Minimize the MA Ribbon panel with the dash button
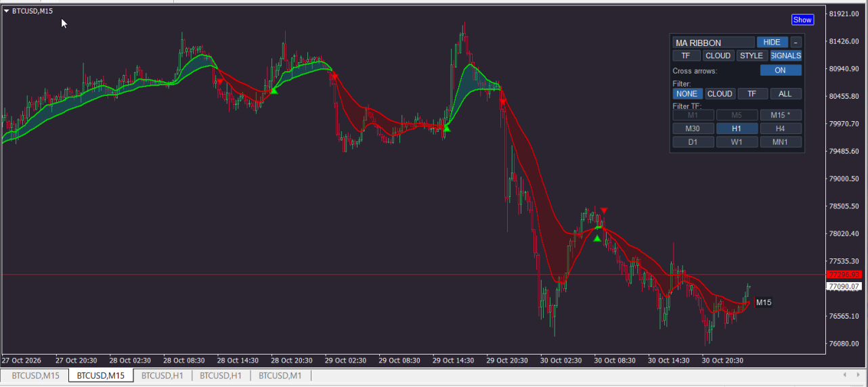 tap(796, 42)
